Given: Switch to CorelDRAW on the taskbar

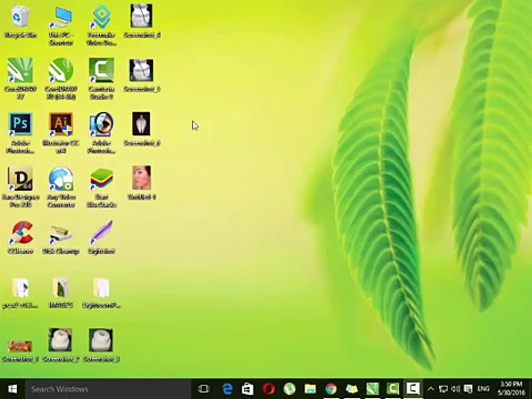Looking at the screenshot, I should click(x=372, y=389).
